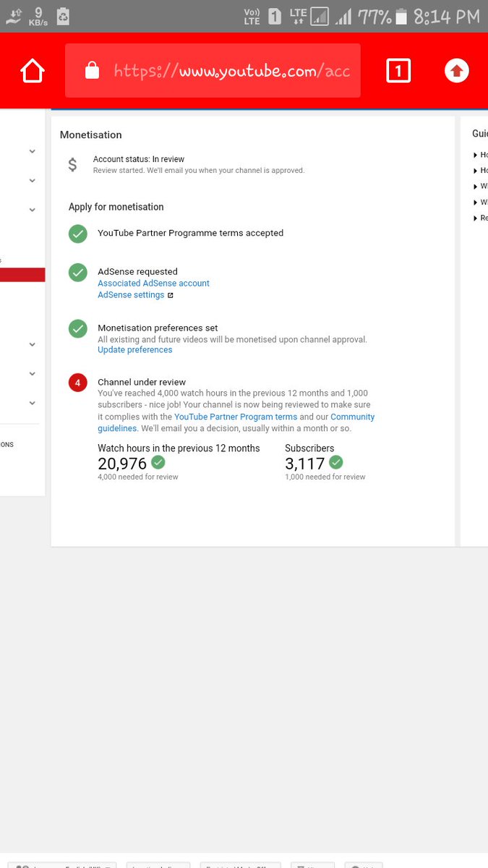
Task: Click the 'Apply for monetisation' heading
Action: [x=116, y=207]
